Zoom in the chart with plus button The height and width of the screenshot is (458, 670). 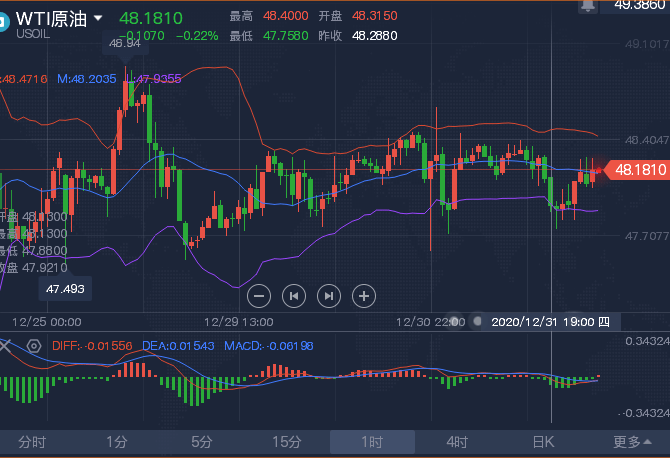(364, 296)
